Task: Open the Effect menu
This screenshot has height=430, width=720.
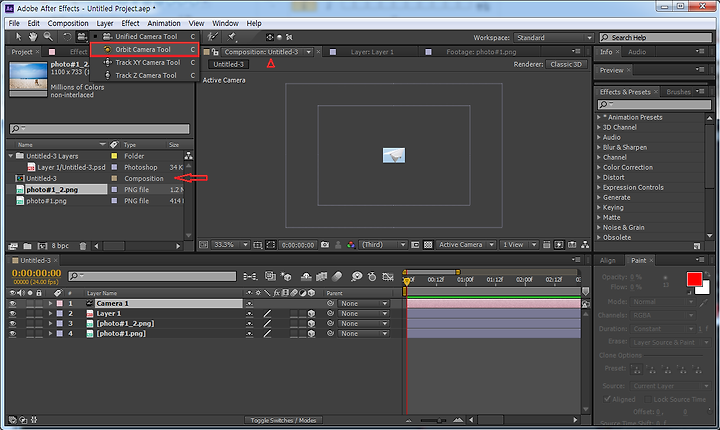Action: (130, 23)
